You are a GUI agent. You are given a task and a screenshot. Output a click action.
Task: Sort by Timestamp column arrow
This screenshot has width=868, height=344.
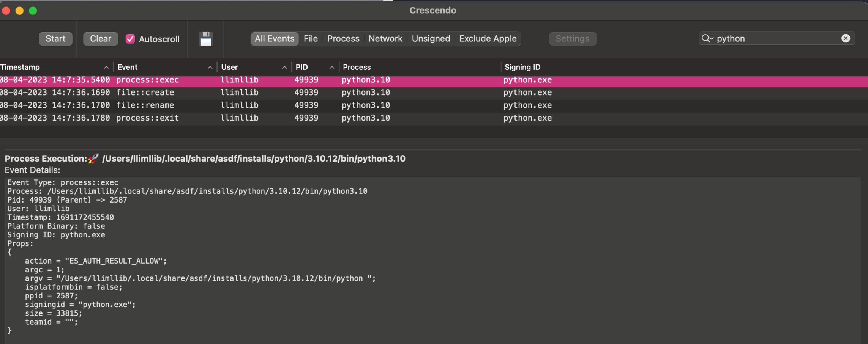(106, 68)
